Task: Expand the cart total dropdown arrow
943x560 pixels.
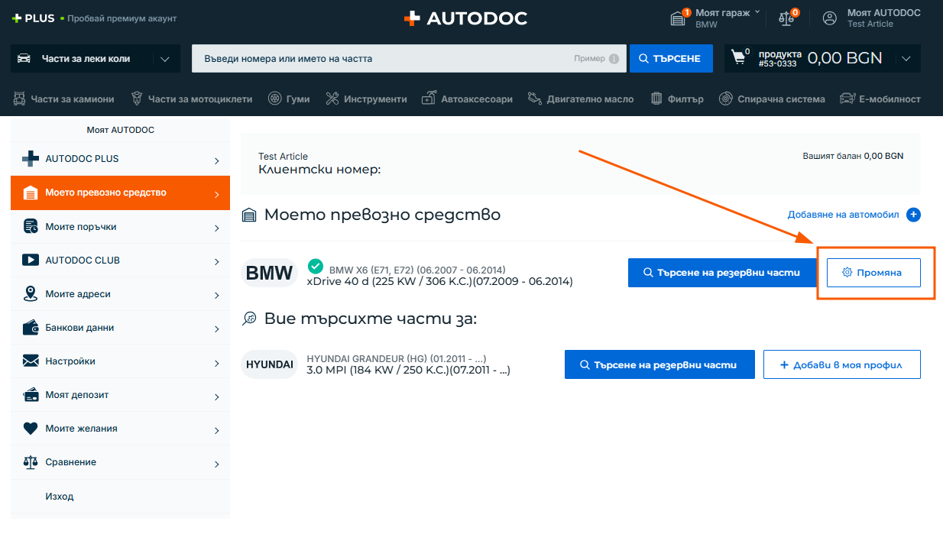Action: [x=906, y=59]
